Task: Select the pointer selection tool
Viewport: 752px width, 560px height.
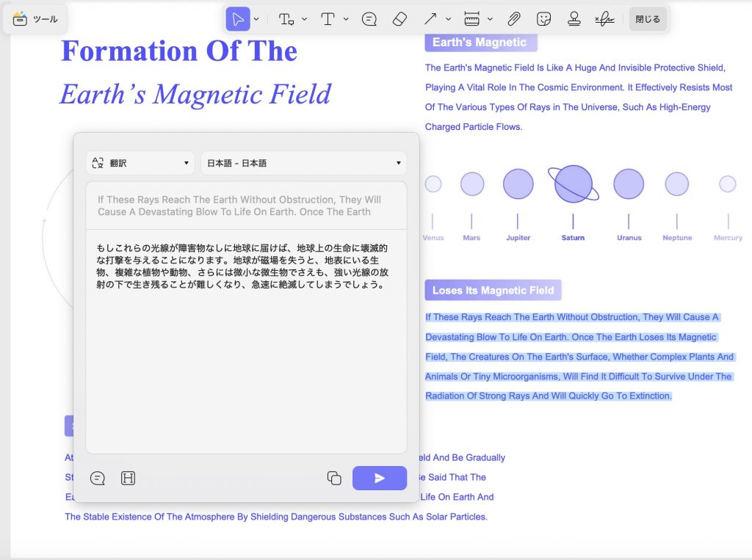Action: pos(238,19)
